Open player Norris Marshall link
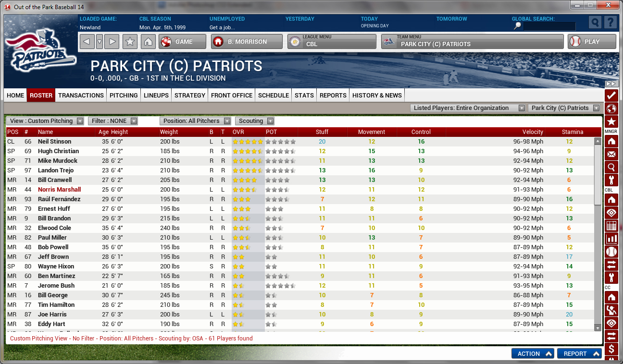The image size is (623, 364). pyautogui.click(x=59, y=190)
